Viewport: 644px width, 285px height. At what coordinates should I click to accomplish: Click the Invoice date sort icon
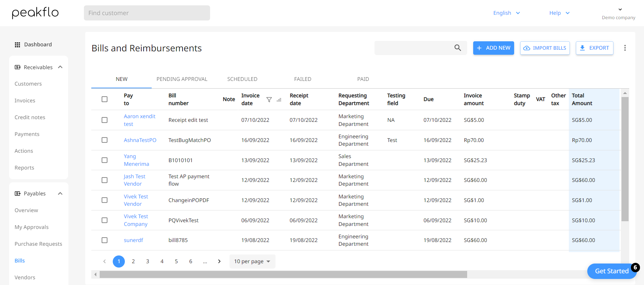click(279, 100)
